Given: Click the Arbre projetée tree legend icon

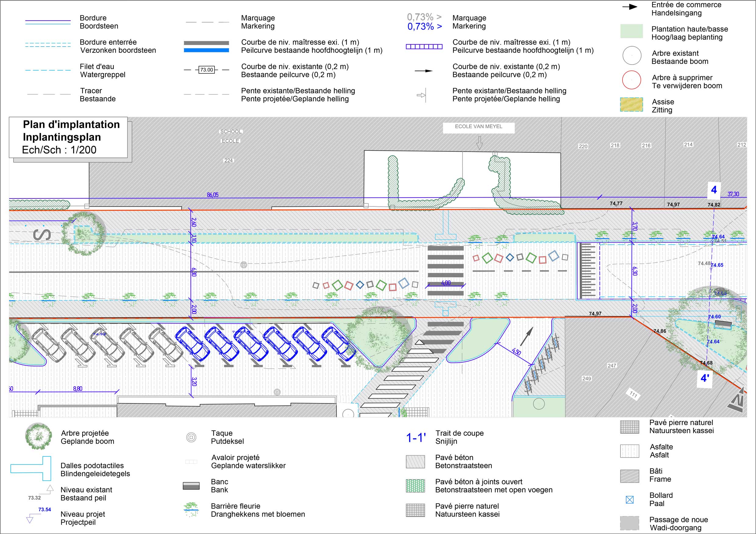Looking at the screenshot, I should [x=38, y=437].
